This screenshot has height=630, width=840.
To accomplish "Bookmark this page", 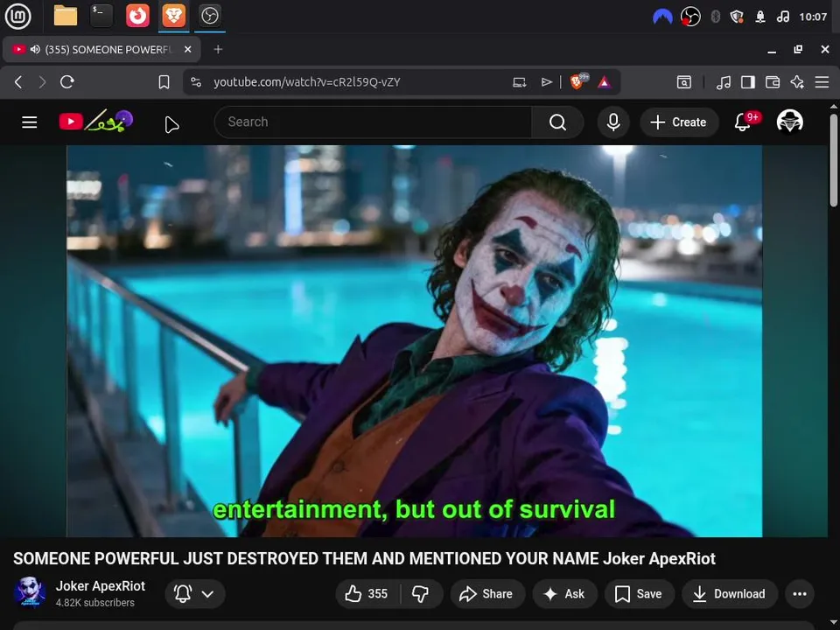I will click(164, 82).
